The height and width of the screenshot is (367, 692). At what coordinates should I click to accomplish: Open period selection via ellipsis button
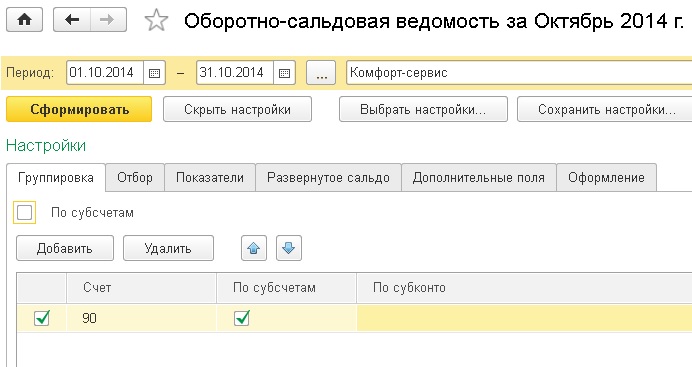(321, 73)
